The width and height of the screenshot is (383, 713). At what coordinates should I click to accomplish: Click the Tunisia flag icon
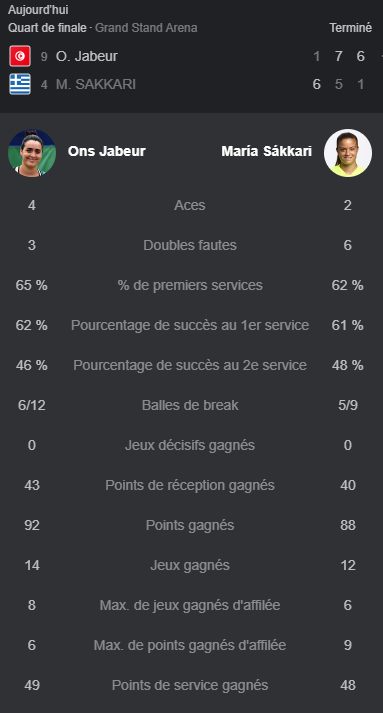coord(20,56)
